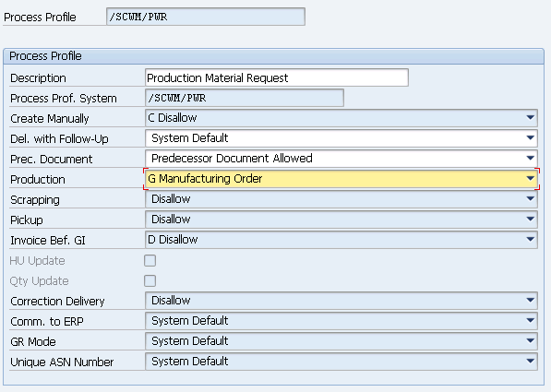
Task: Open the Correction Delivery dropdown
Action: 341,301
